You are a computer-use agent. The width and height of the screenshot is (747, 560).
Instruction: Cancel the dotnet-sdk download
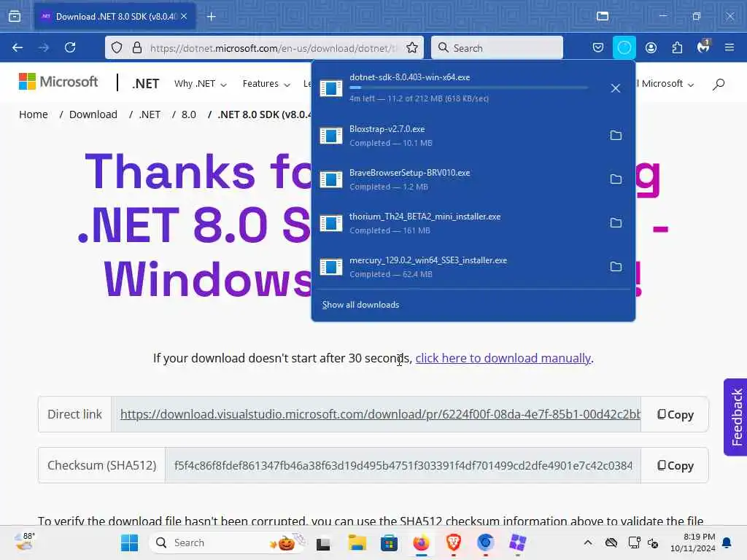pos(616,88)
